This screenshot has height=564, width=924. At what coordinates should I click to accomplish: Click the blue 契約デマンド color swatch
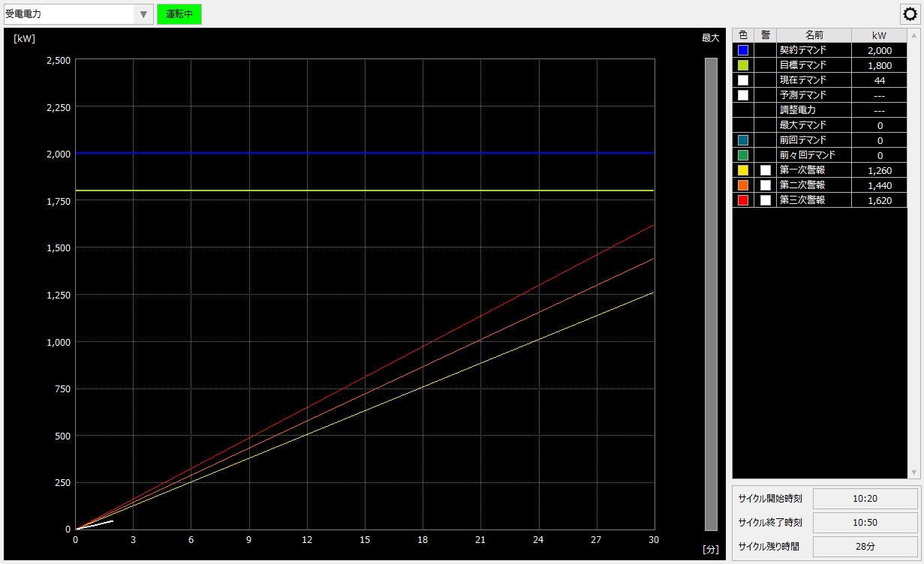click(x=743, y=50)
